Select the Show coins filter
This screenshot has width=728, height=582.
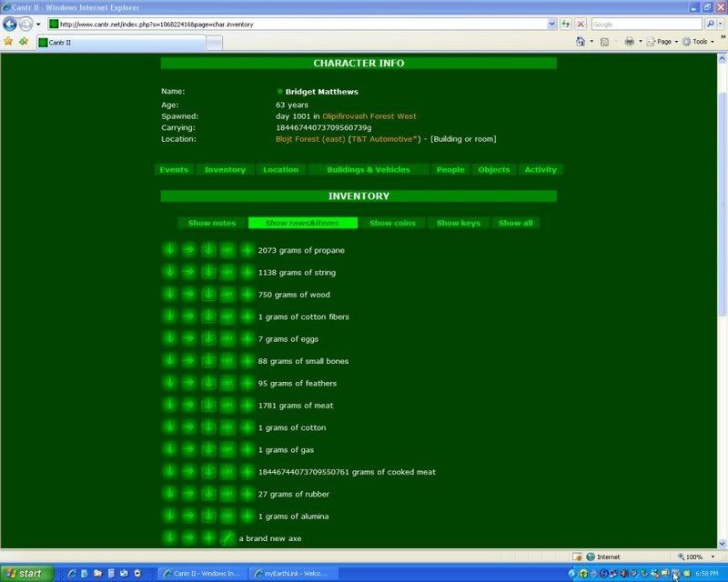coord(393,223)
